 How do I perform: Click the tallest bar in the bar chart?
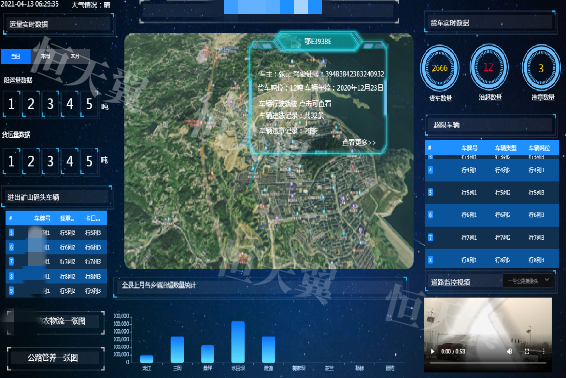pos(238,341)
